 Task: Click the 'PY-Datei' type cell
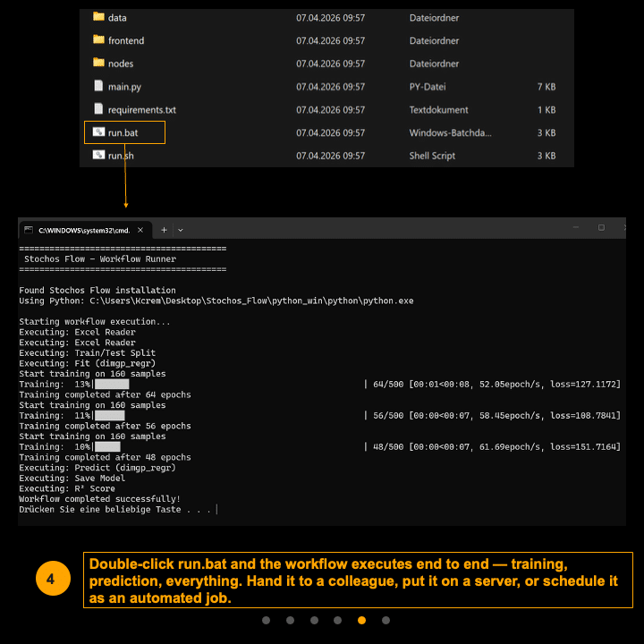click(428, 87)
